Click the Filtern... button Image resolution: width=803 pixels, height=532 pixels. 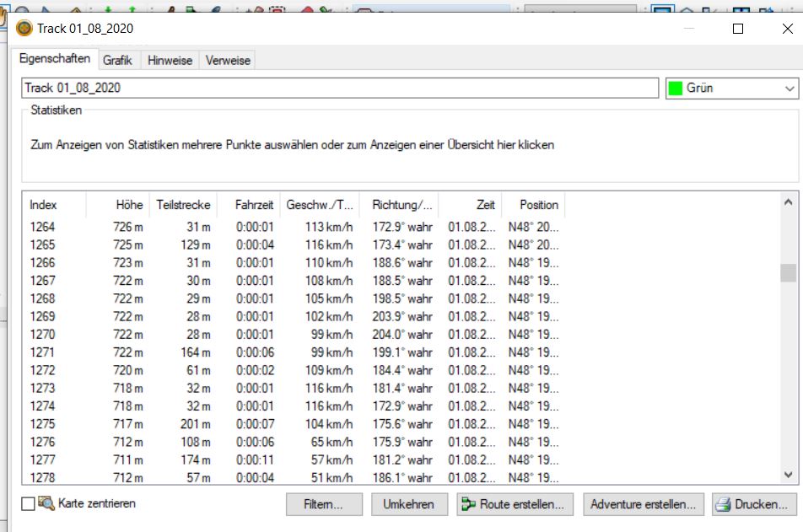point(325,505)
